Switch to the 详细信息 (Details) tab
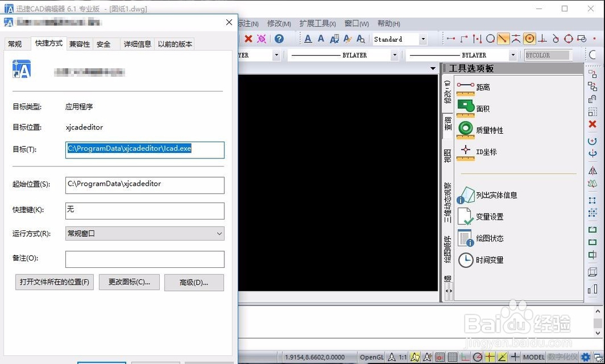 pos(137,44)
